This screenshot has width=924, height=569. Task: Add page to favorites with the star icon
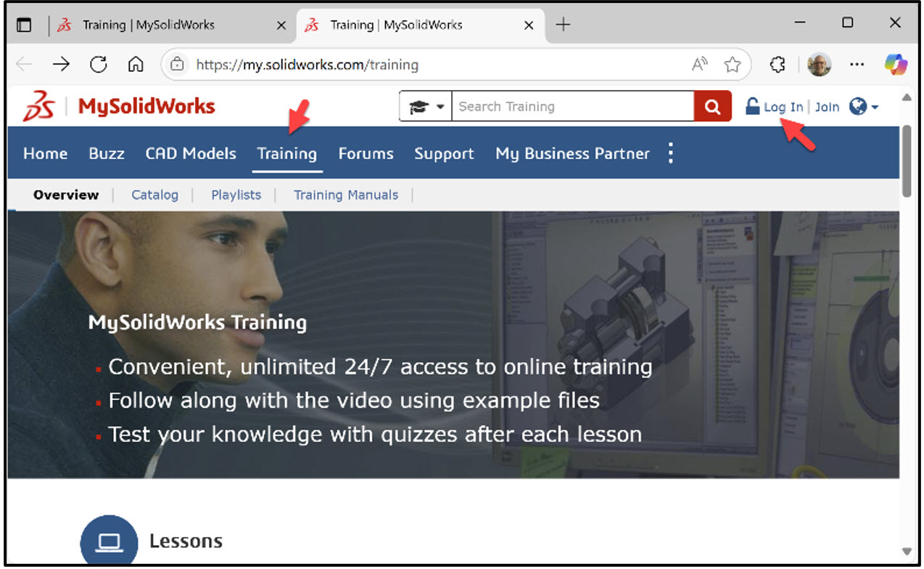(x=733, y=64)
